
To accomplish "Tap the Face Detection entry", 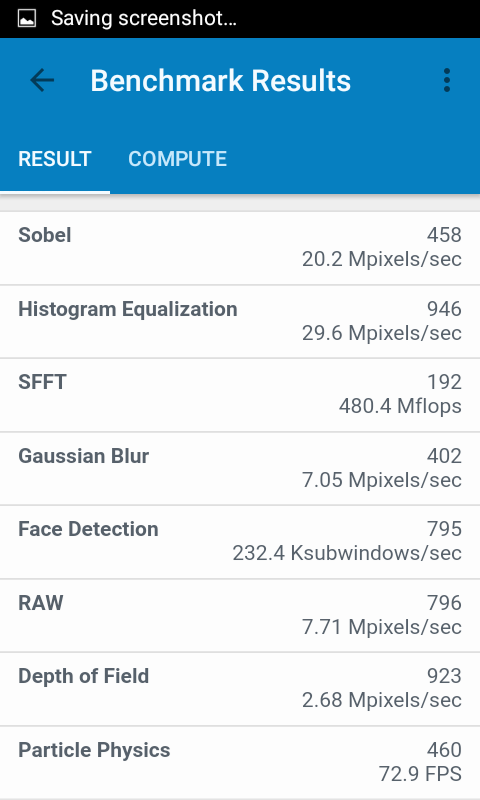I will click(x=240, y=542).
